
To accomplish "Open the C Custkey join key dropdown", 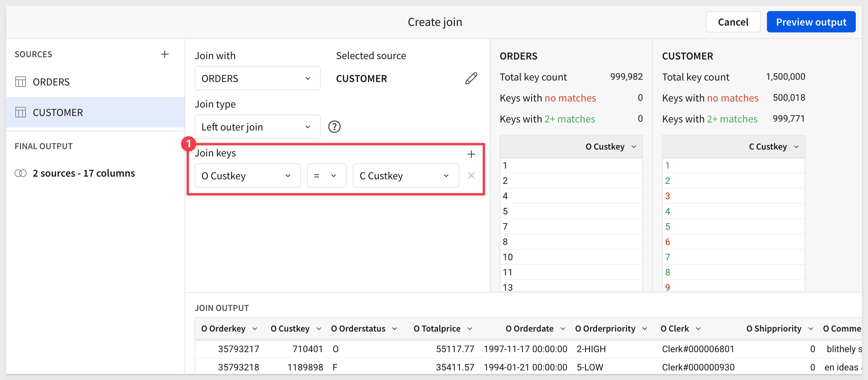I will [406, 176].
